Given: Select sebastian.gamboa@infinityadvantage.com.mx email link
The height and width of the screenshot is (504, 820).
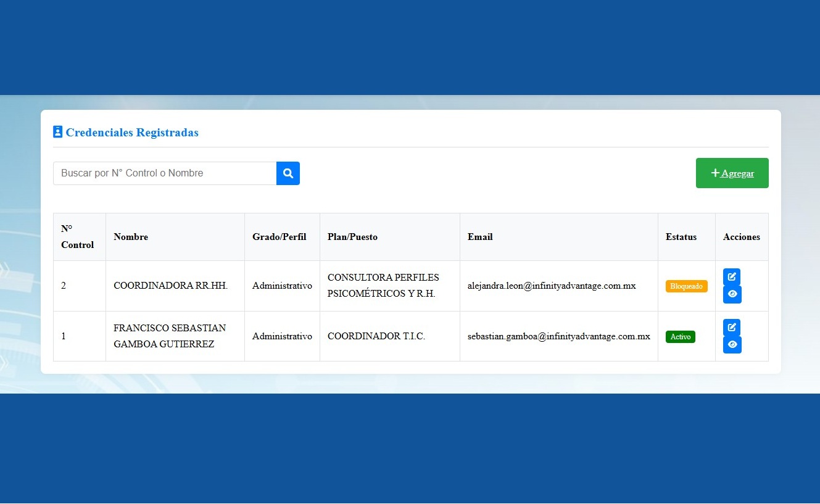Looking at the screenshot, I should (559, 336).
